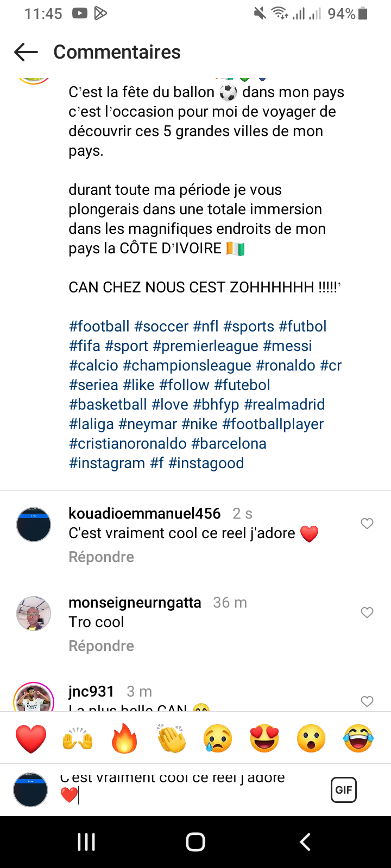Insert the sad crying face emoji

pyautogui.click(x=218, y=738)
